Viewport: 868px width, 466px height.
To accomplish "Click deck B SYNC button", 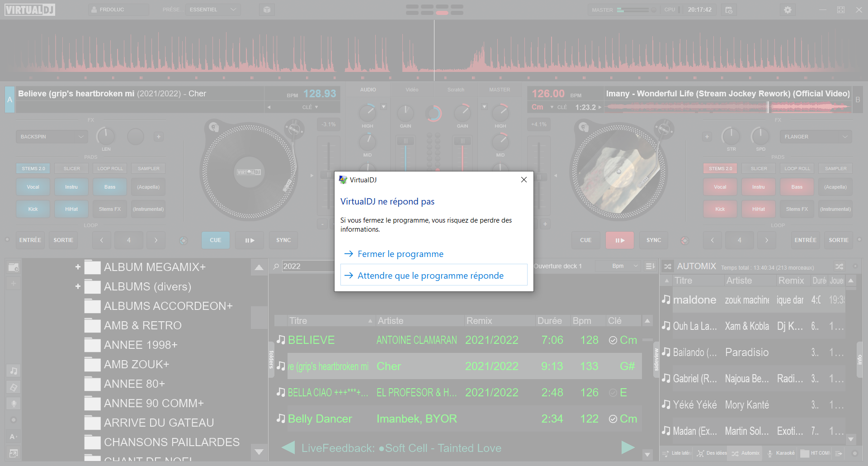I will [654, 240].
